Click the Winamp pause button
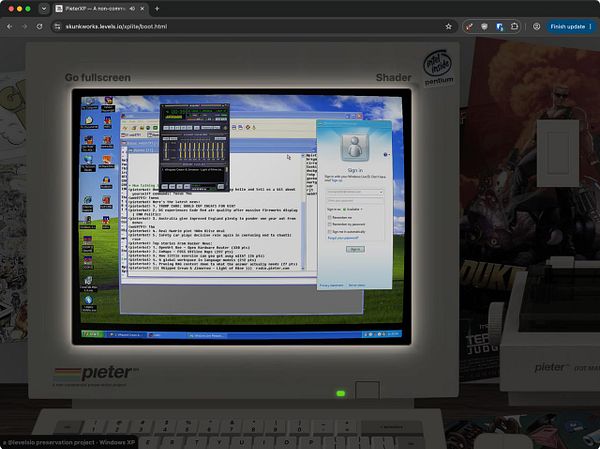 pos(177,128)
